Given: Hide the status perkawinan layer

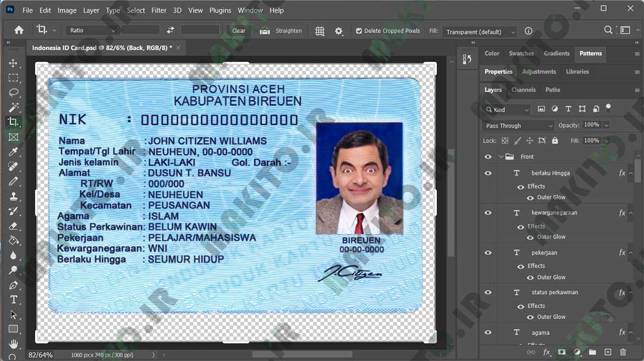Looking at the screenshot, I should click(488, 292).
